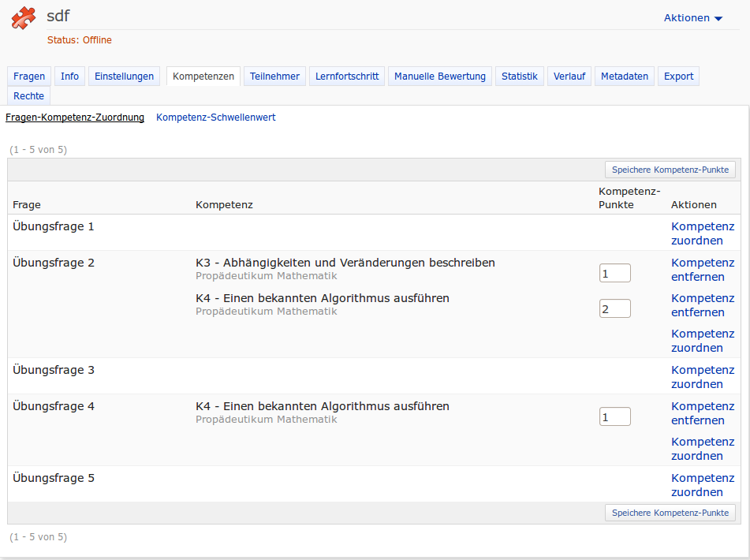Focus the points field for Übungsfrage 4
Image resolution: width=750 pixels, height=560 pixels.
tap(614, 416)
